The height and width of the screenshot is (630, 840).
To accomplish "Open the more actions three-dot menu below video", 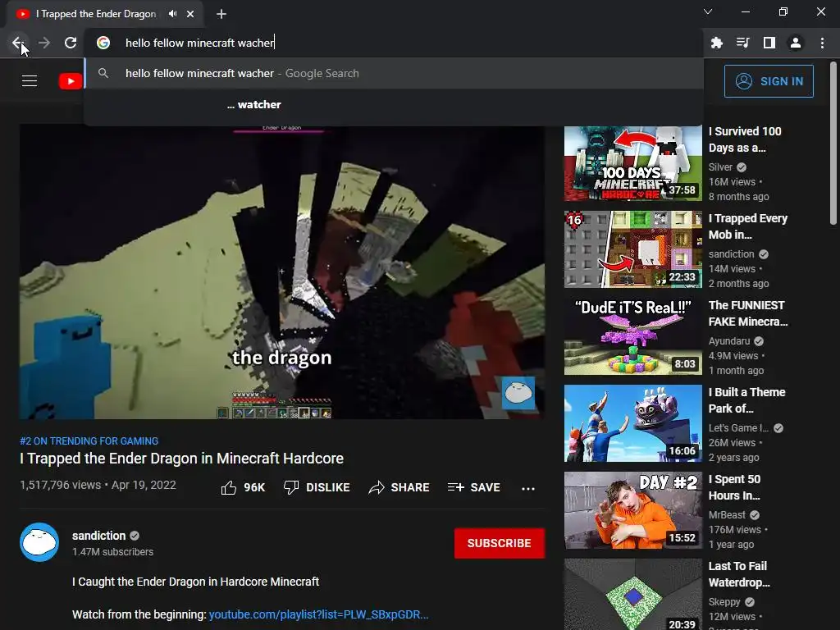I will point(528,488).
